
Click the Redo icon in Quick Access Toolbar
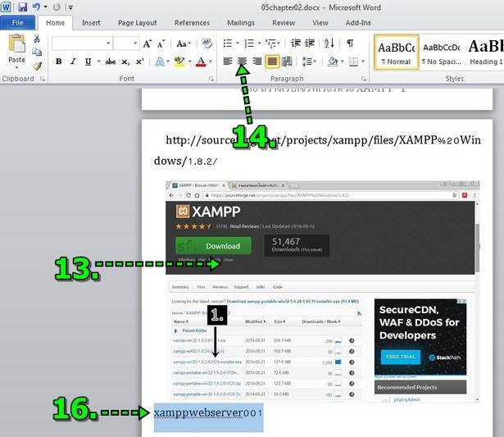tap(57, 7)
